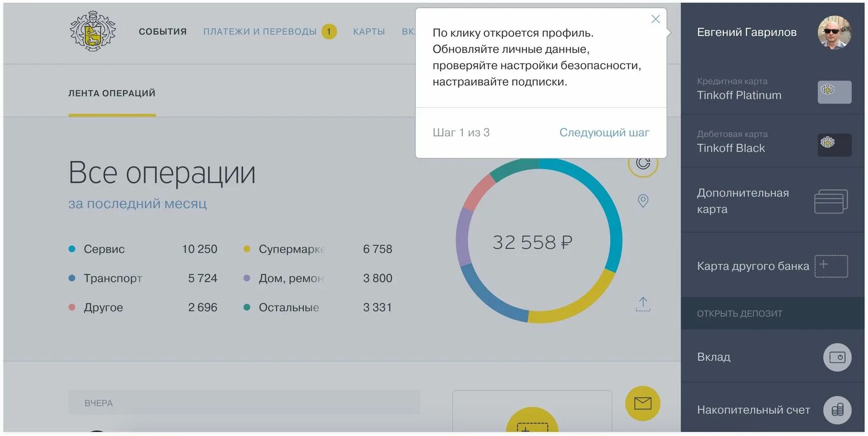Click the additional card stack icon
This screenshot has width=868, height=436.
click(831, 201)
